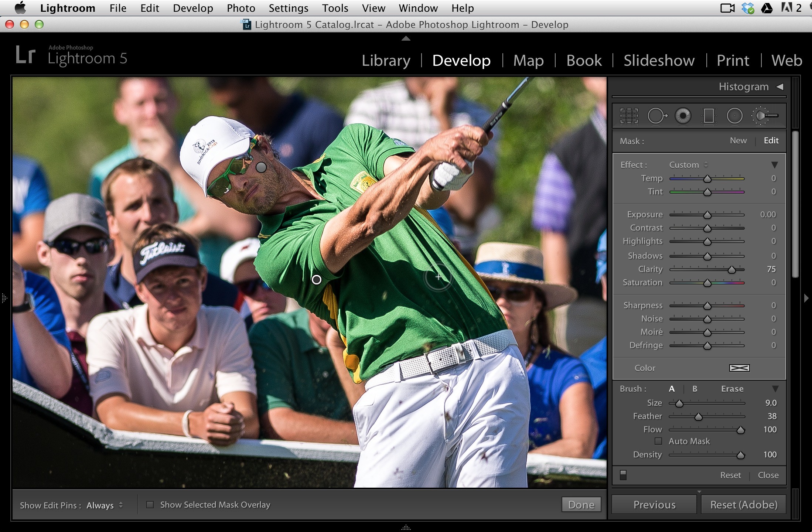Open the Show Edit Pins Always dropdown
Viewport: 812px width, 532px height.
tap(105, 505)
